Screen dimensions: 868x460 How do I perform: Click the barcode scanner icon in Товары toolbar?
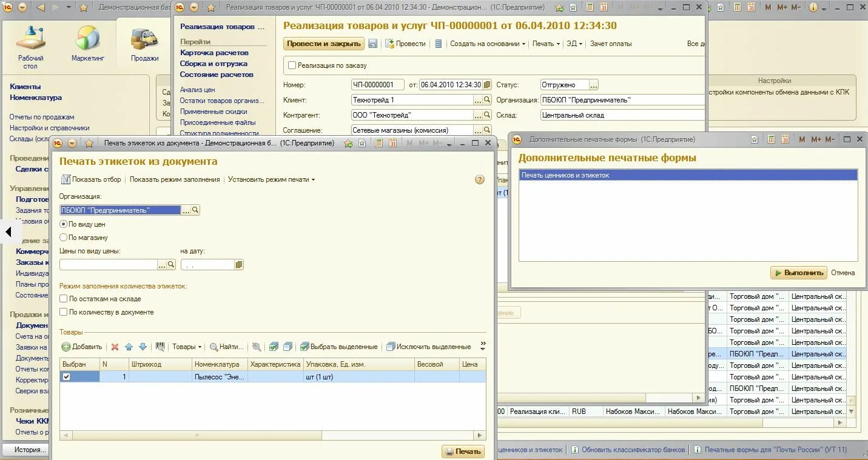(x=160, y=347)
